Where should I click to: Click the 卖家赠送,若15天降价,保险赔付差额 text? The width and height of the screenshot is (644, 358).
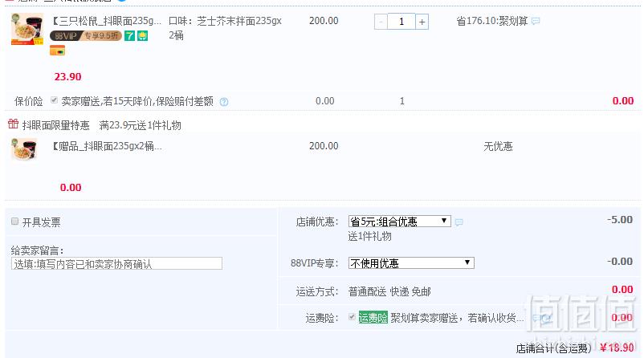coord(137,101)
